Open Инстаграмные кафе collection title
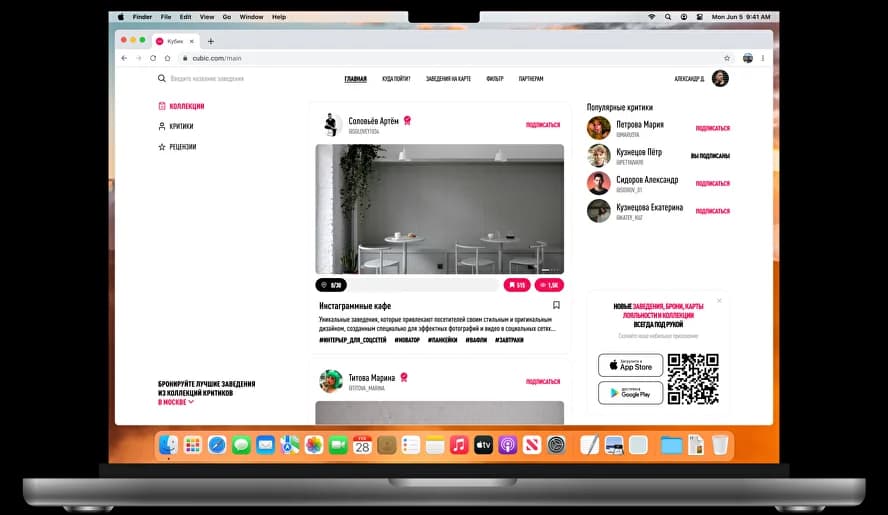This screenshot has height=515, width=888. (355, 306)
